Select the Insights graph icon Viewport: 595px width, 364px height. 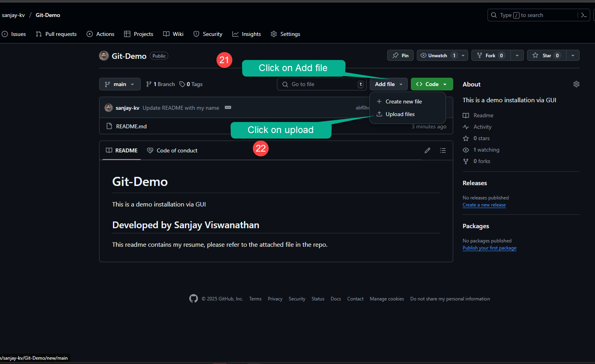coord(235,34)
